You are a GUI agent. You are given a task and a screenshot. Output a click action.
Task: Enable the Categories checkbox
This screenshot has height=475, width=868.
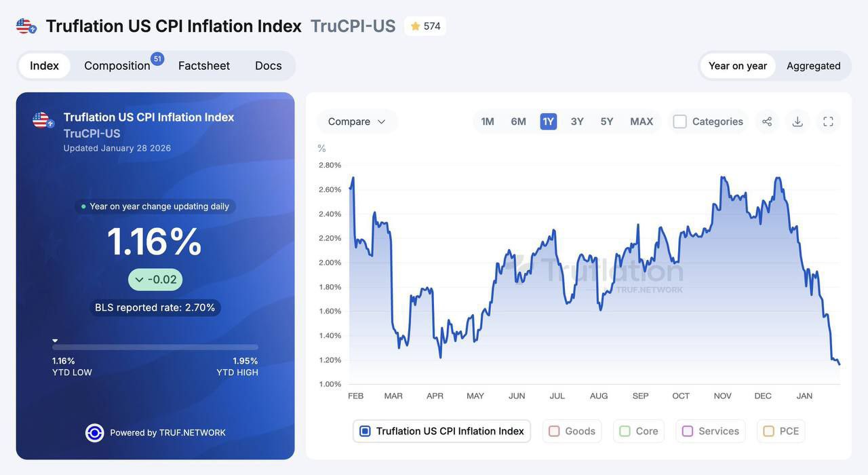[x=680, y=121]
